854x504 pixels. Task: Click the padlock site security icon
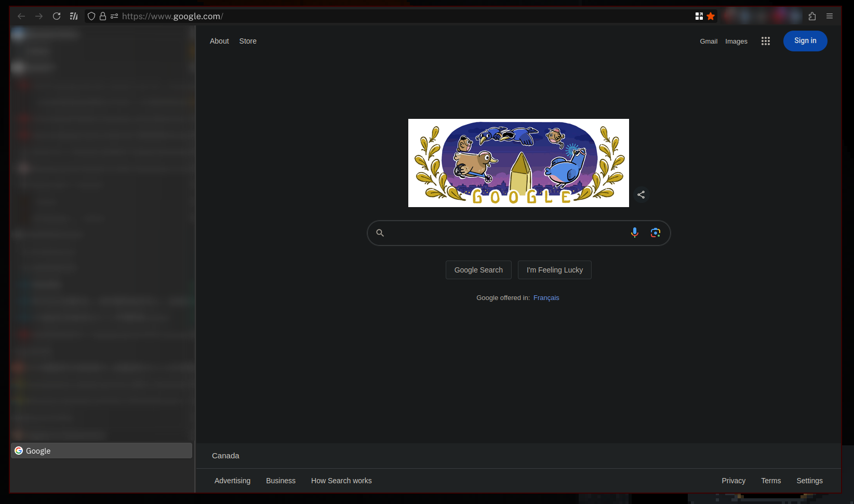103,16
